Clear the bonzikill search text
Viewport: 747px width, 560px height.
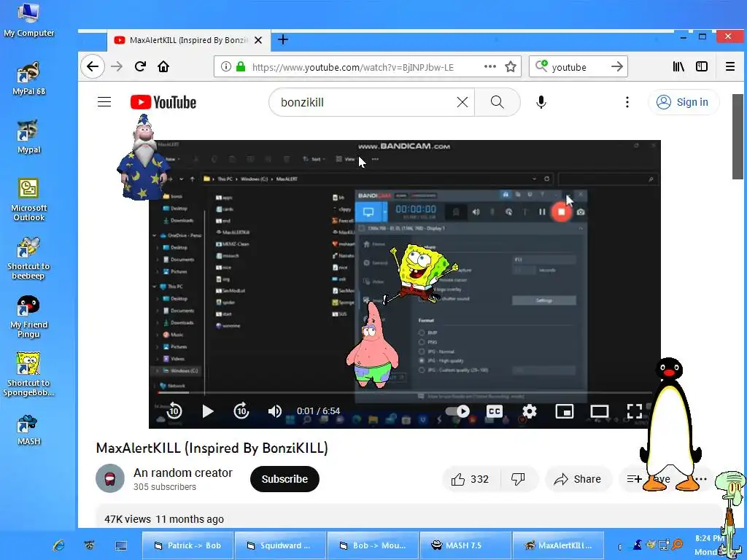[462, 102]
